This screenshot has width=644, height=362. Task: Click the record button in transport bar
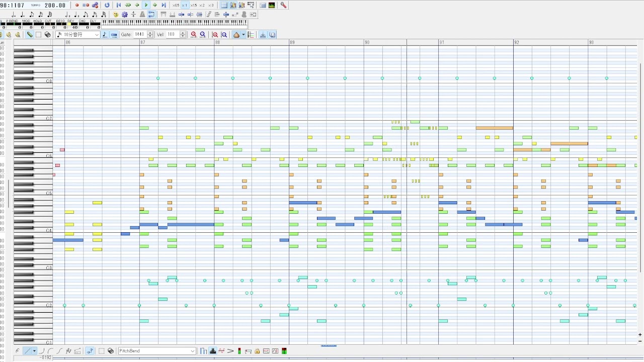pos(77,5)
